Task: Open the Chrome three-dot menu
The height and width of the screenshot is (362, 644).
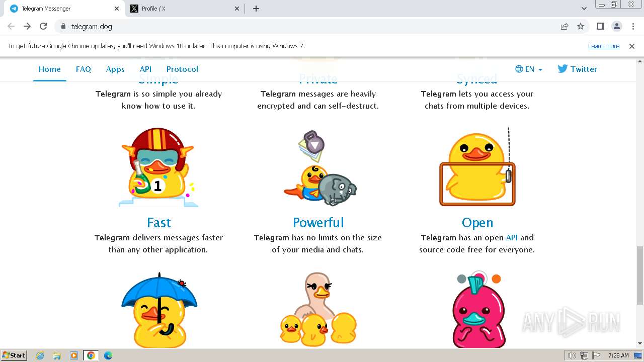Action: click(x=633, y=26)
